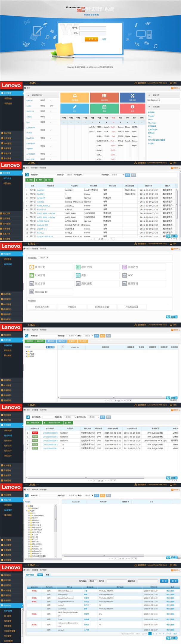Open the 项目计划 icon tile
Image resolution: width=181 pixels, height=644 pixels.
point(50,267)
